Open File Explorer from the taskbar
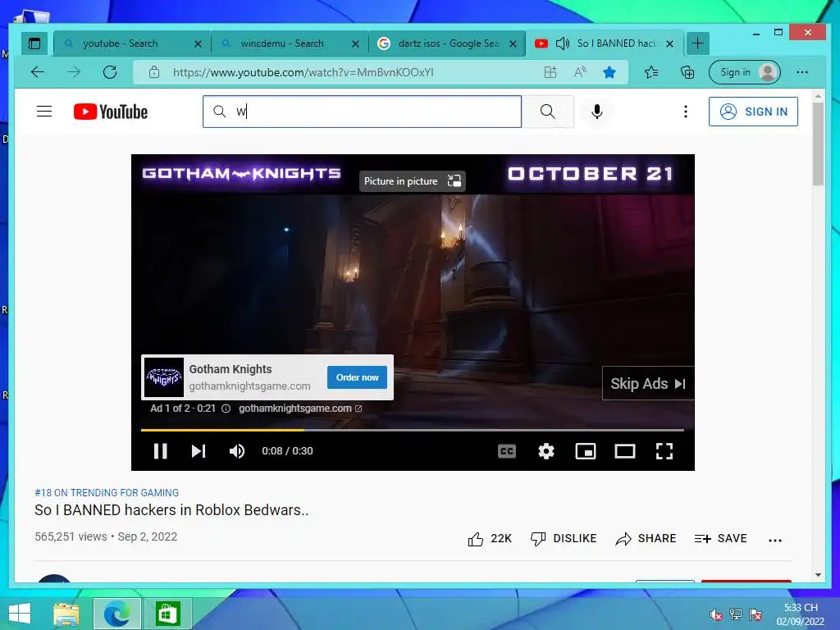 66,614
